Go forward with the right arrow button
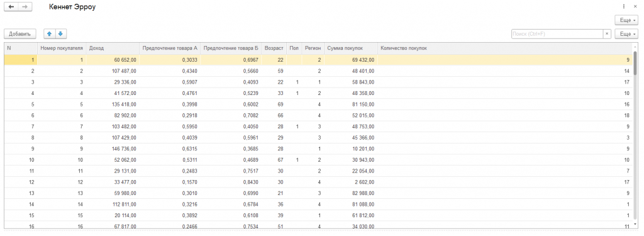Screen dimensions: 644x236 tap(25, 7)
